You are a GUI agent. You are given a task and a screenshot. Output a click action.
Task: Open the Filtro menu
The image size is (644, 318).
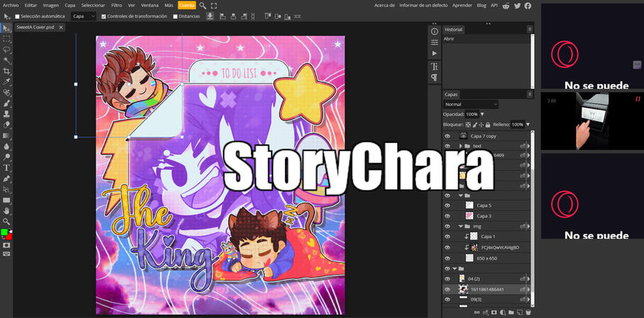(x=116, y=5)
